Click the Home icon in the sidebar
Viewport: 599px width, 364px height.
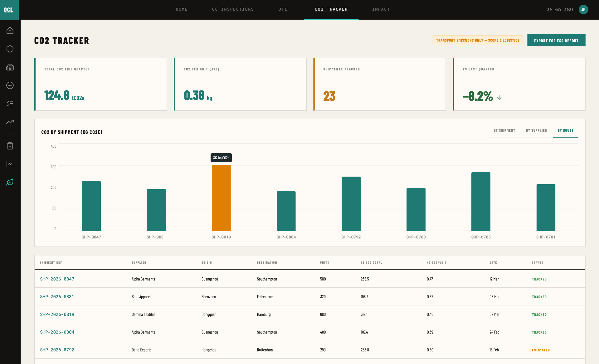point(10,31)
